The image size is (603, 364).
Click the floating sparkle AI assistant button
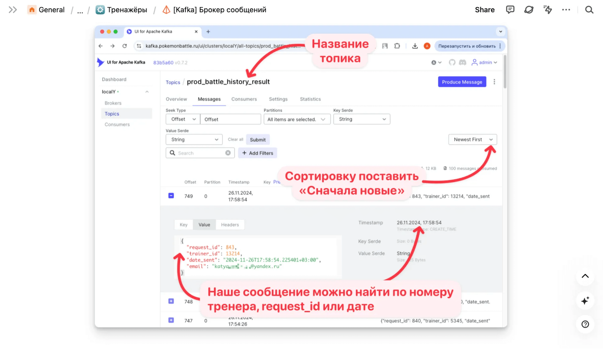point(585,300)
